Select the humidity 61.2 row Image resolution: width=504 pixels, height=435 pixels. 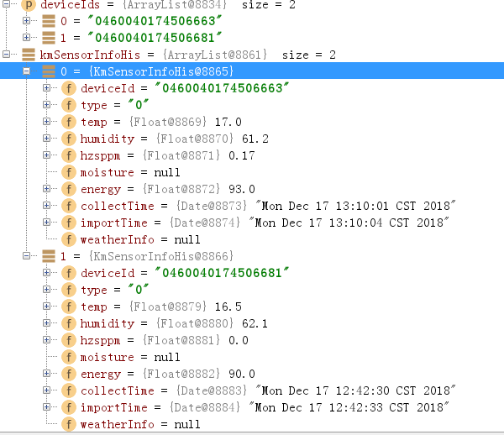252,139
